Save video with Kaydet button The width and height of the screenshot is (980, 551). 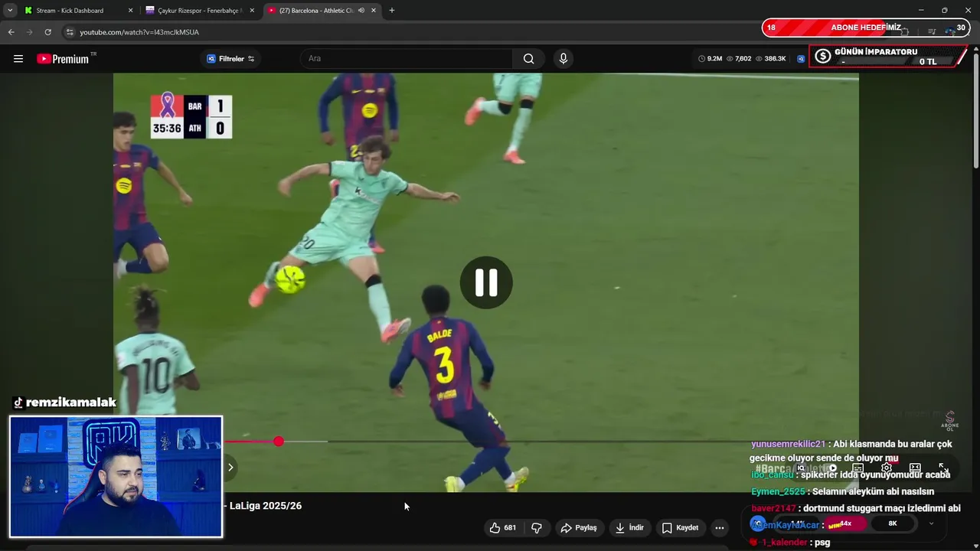[x=680, y=527]
